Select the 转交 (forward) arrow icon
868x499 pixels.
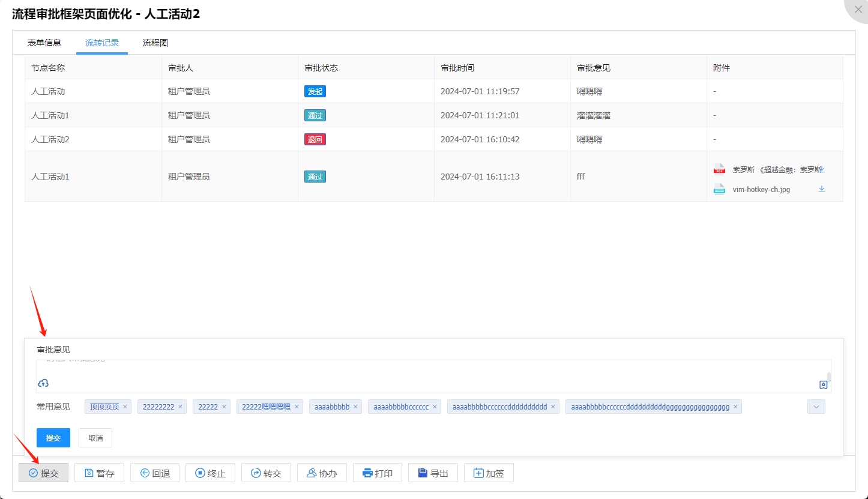(x=254, y=473)
